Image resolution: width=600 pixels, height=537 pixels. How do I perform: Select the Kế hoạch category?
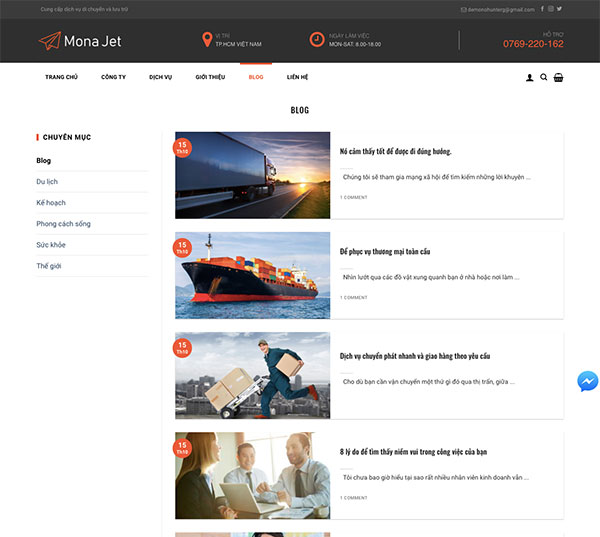point(51,202)
